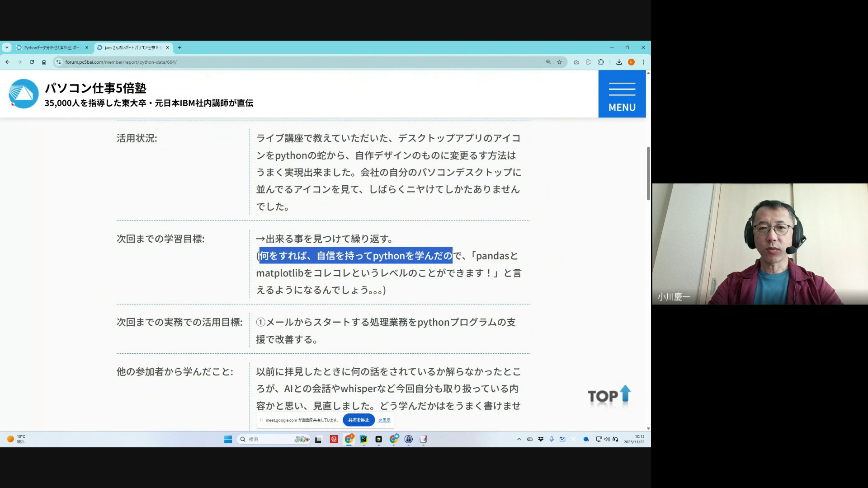This screenshot has height=488, width=868.
Task: Click the page vertical scrollbar thumb
Action: coord(648,174)
